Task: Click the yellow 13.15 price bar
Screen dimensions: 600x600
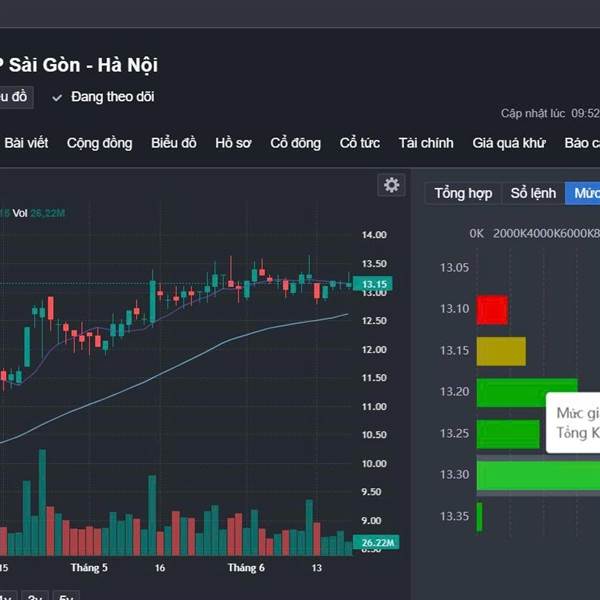Action: pyautogui.click(x=501, y=351)
